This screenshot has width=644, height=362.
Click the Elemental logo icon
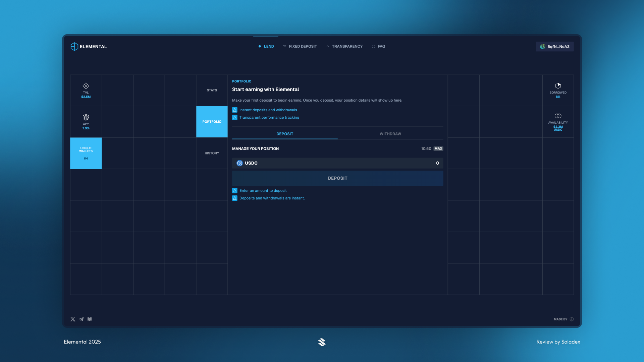(x=74, y=46)
